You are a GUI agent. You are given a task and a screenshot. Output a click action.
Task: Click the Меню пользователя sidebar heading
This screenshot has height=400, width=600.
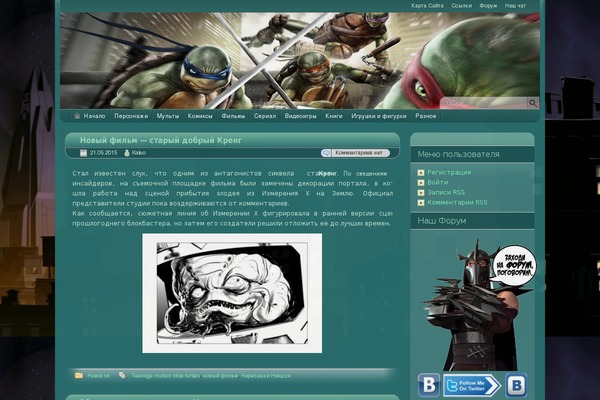458,154
